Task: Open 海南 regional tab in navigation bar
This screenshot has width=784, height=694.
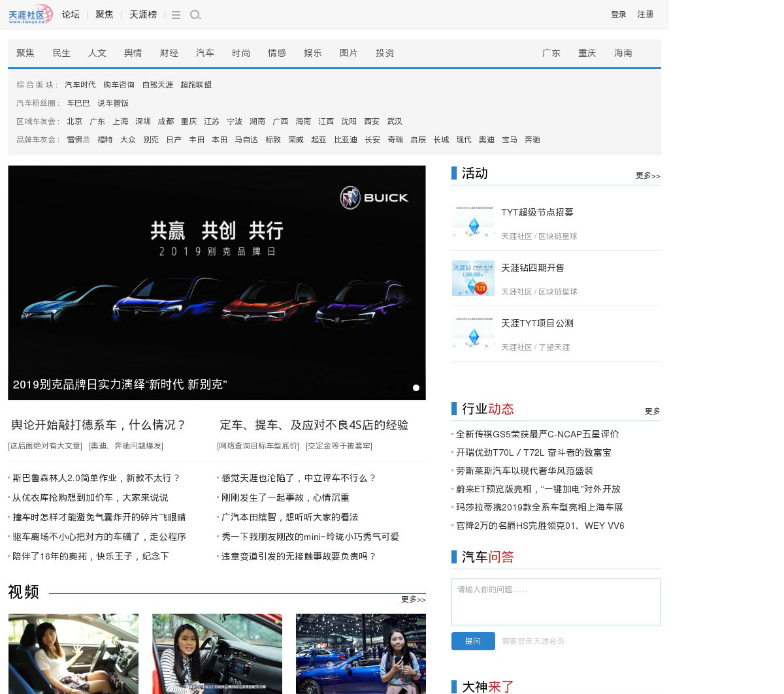Action: click(x=623, y=53)
